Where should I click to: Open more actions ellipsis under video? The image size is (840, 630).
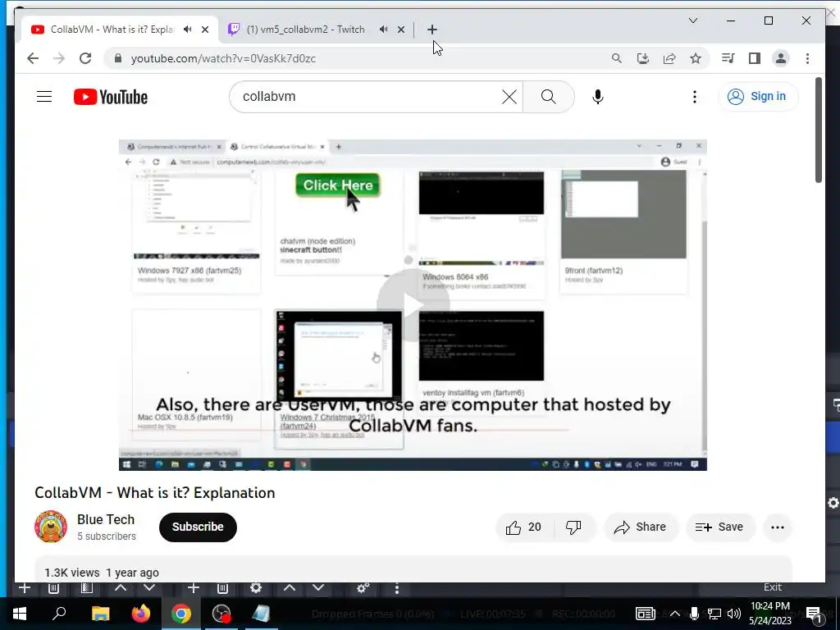[778, 527]
